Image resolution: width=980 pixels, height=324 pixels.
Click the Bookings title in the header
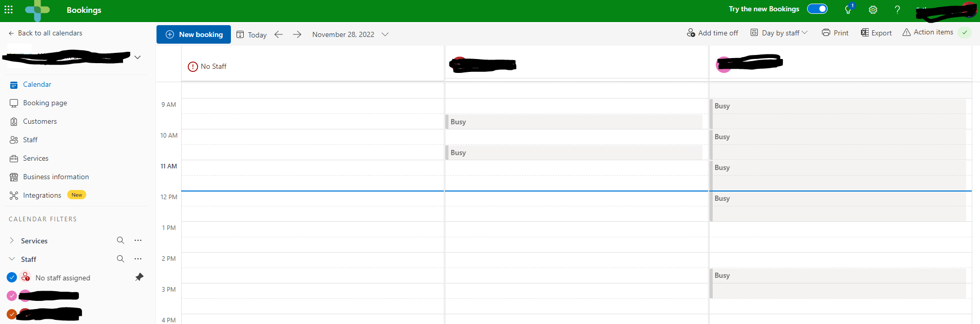(x=84, y=10)
